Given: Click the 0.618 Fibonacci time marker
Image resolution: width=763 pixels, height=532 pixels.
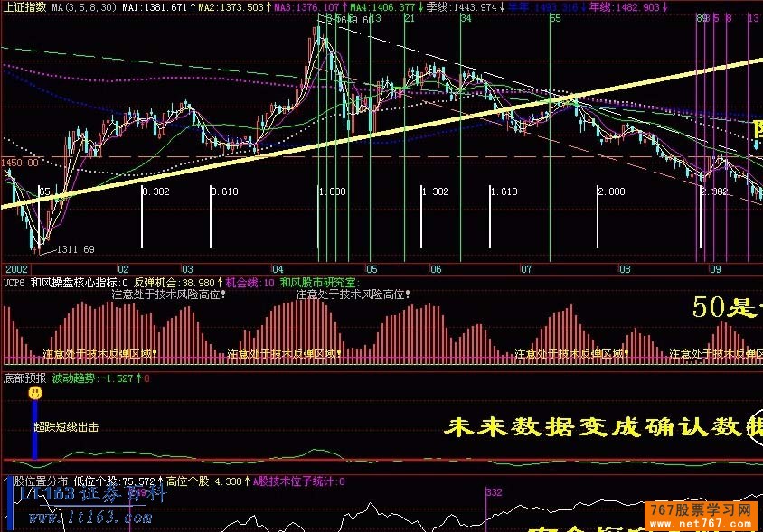Looking at the screenshot, I should tap(224, 191).
